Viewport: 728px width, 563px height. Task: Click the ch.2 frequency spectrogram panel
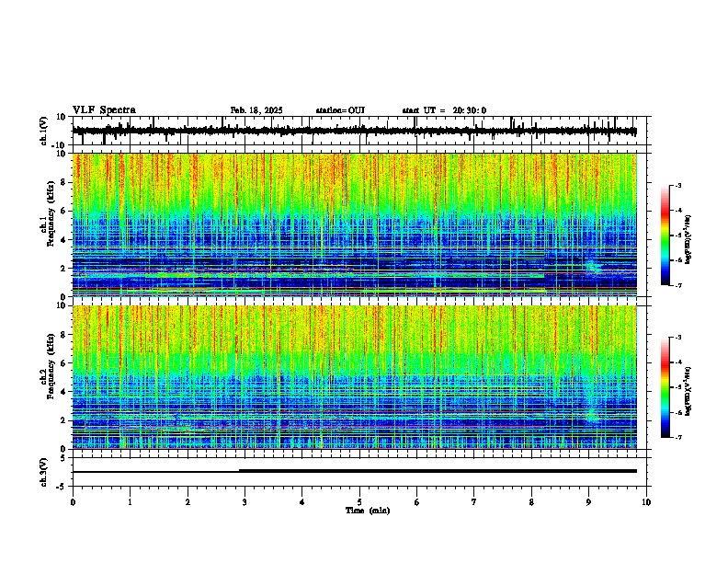[x=354, y=377]
